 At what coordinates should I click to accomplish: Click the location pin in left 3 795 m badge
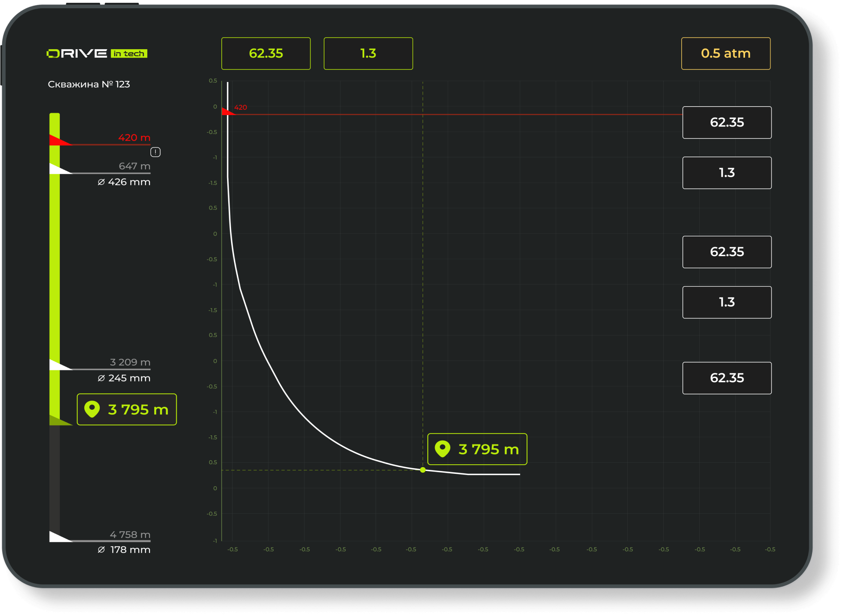92,409
